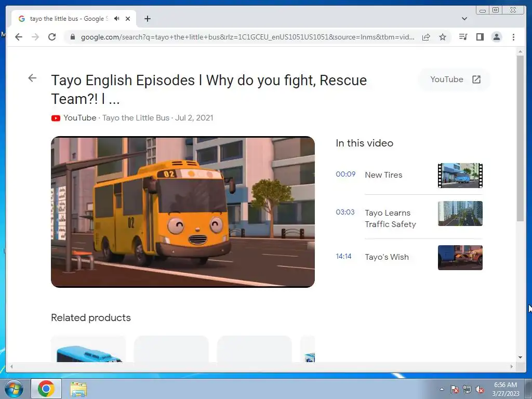The width and height of the screenshot is (532, 399).
Task: Open a new tab with plus button
Action: tap(147, 19)
